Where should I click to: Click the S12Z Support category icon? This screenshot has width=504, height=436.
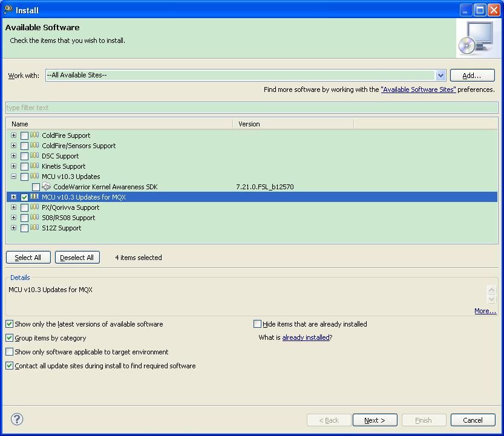34,227
